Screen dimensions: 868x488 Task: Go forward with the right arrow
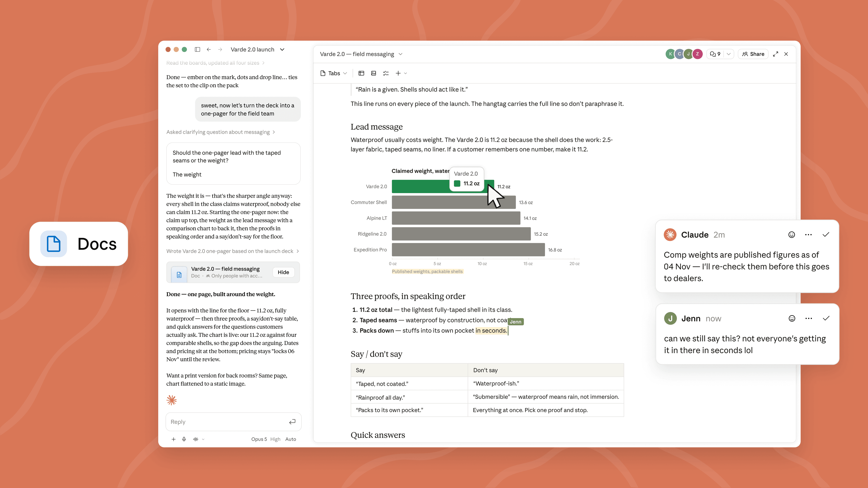(220, 49)
